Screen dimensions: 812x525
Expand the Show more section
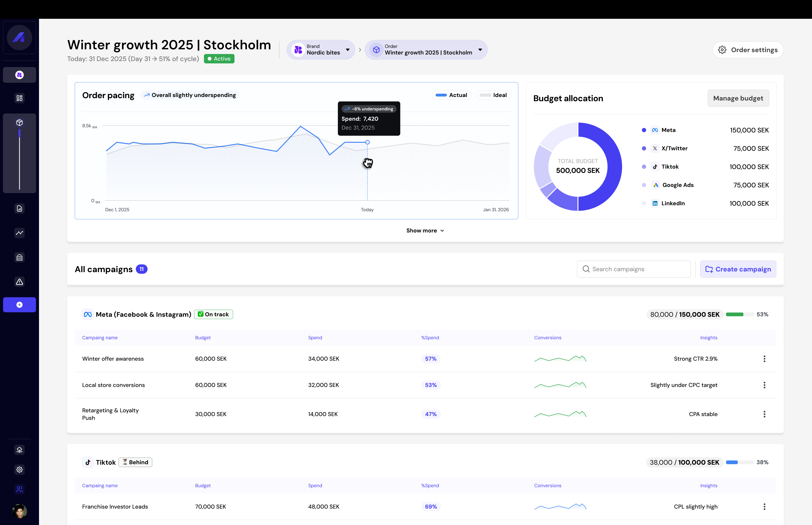pos(425,231)
